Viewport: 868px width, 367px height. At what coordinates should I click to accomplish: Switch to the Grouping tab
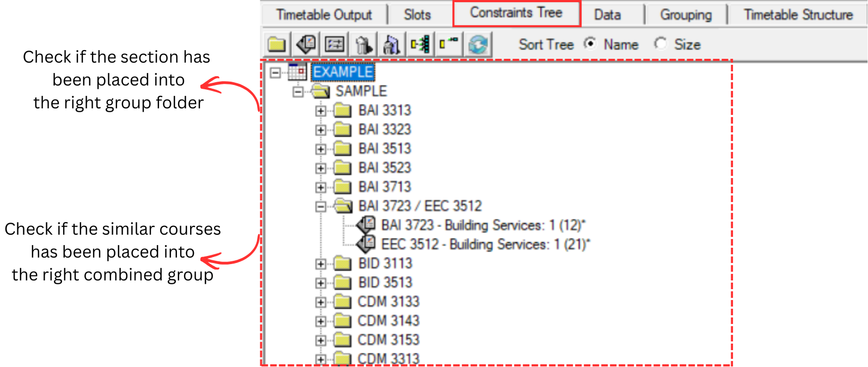pyautogui.click(x=686, y=15)
